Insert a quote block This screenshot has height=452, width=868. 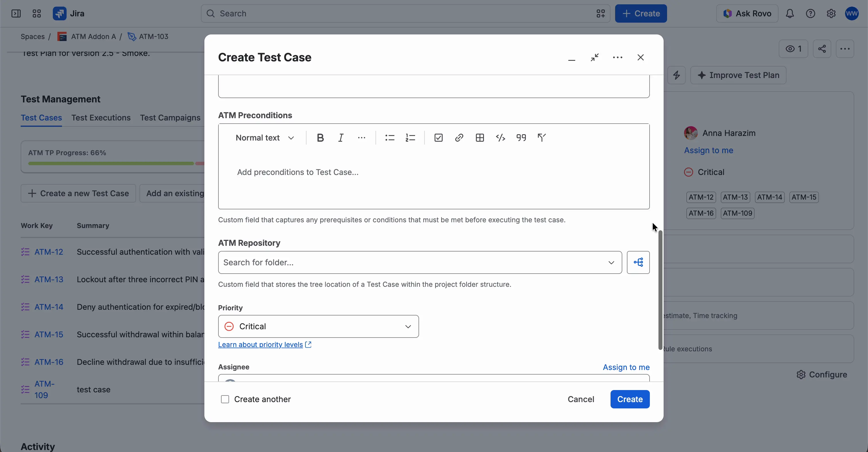[x=521, y=138]
